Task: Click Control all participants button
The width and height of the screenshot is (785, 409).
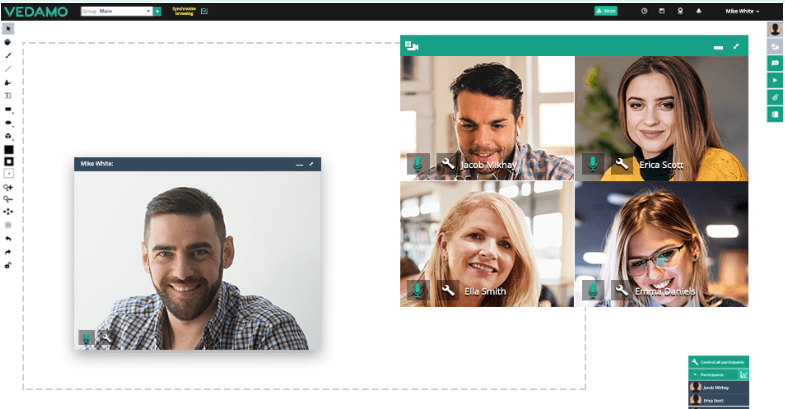Action: click(x=718, y=361)
